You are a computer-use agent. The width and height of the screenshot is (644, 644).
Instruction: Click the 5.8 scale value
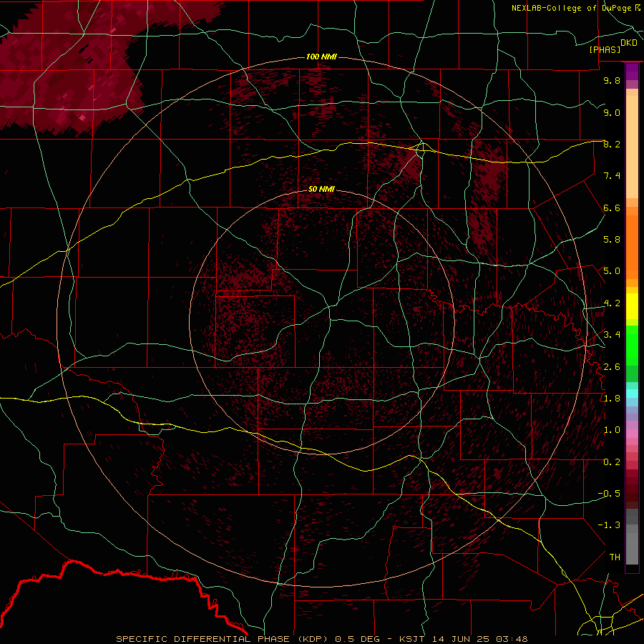click(x=612, y=240)
